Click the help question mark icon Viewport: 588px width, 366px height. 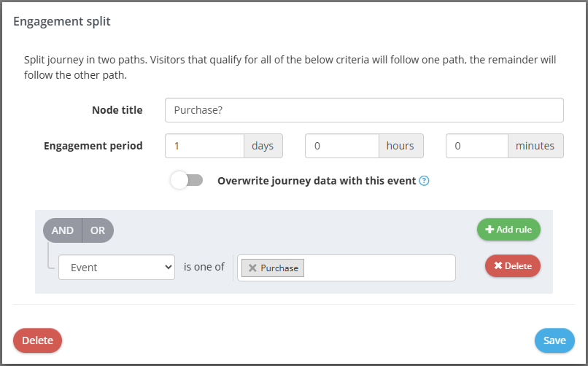coord(425,181)
